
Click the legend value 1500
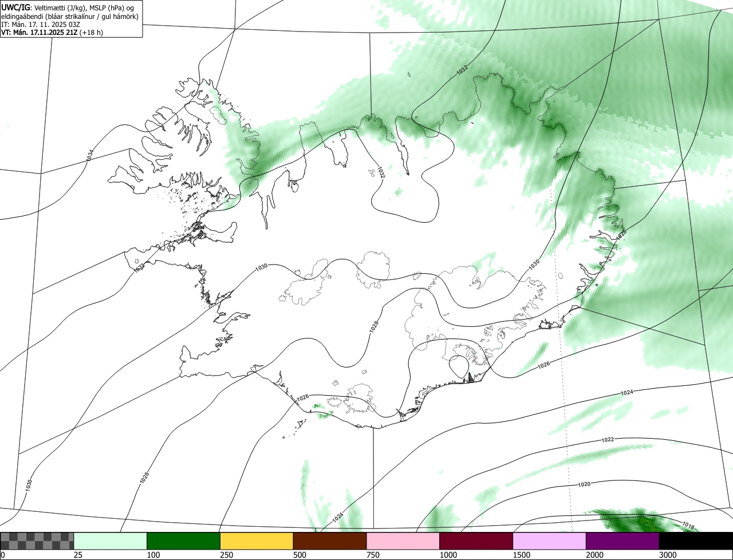(x=521, y=555)
